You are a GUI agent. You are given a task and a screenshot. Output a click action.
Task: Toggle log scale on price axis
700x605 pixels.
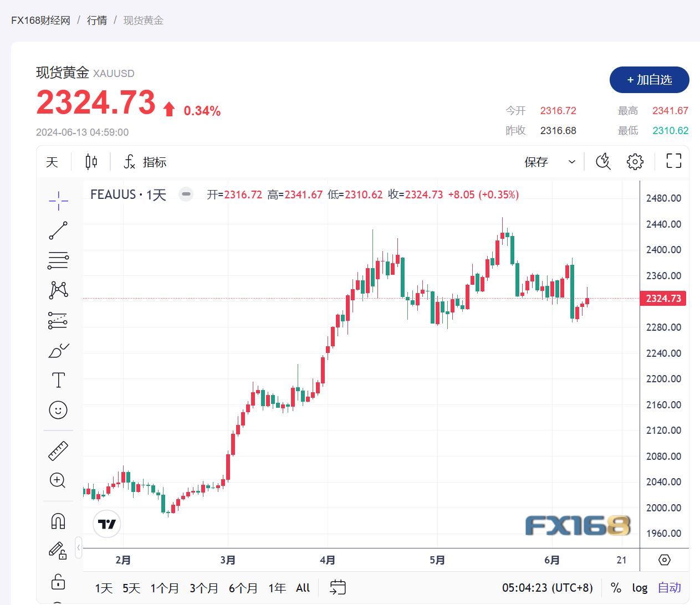[x=640, y=588]
